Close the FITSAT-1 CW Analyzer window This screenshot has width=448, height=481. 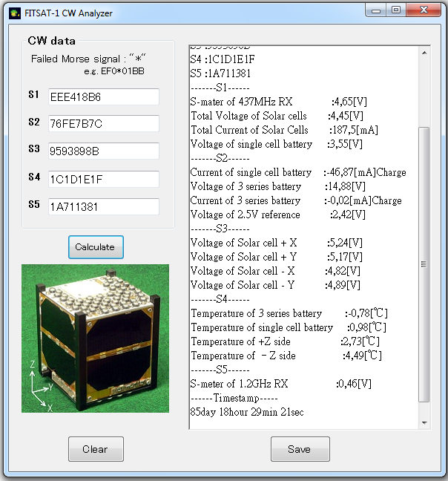coord(424,10)
